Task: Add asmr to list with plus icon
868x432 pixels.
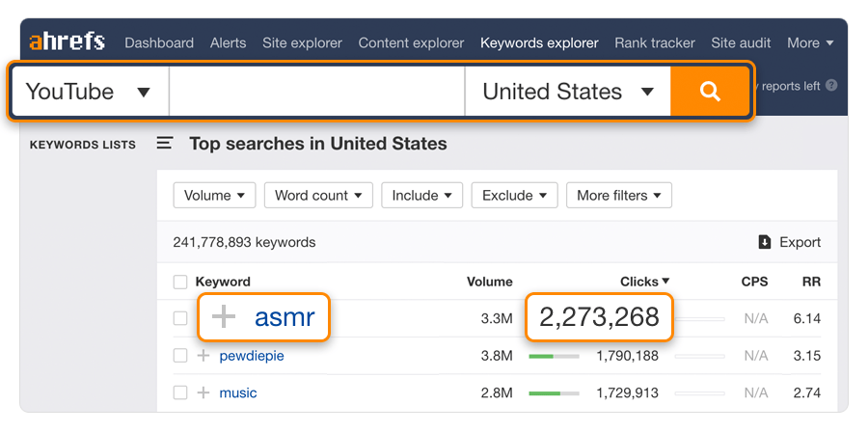Action: (x=224, y=317)
